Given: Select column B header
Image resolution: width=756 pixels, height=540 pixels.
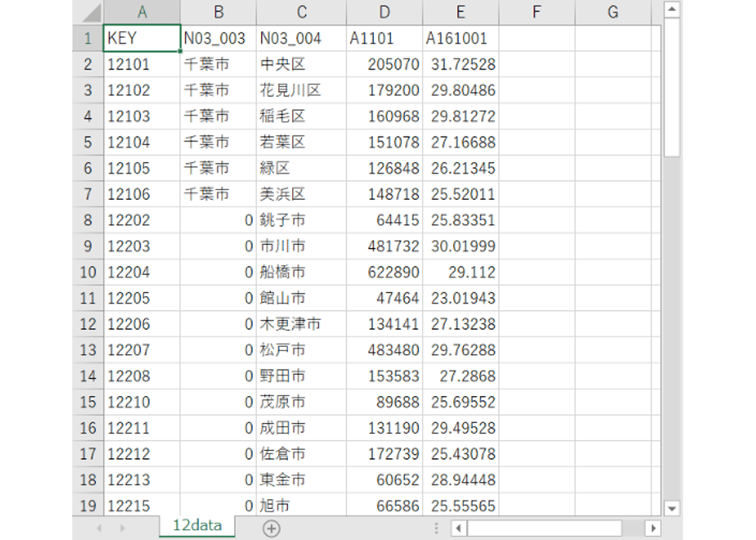Looking at the screenshot, I should [x=218, y=12].
